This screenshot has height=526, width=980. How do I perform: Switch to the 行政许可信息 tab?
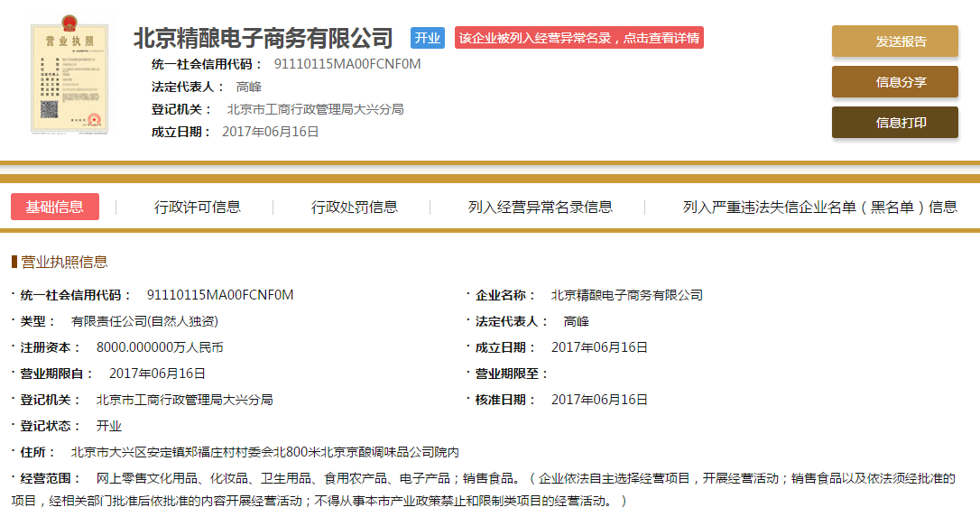click(198, 207)
